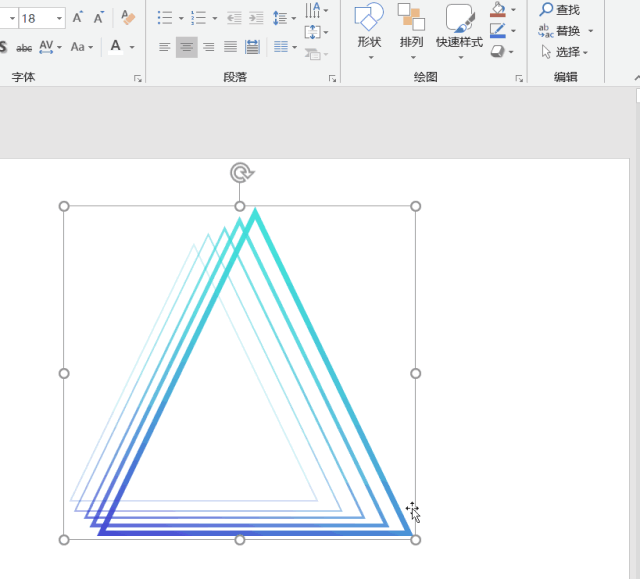640x579 pixels.
Task: Apply shape outline pen icon
Action: (498, 31)
